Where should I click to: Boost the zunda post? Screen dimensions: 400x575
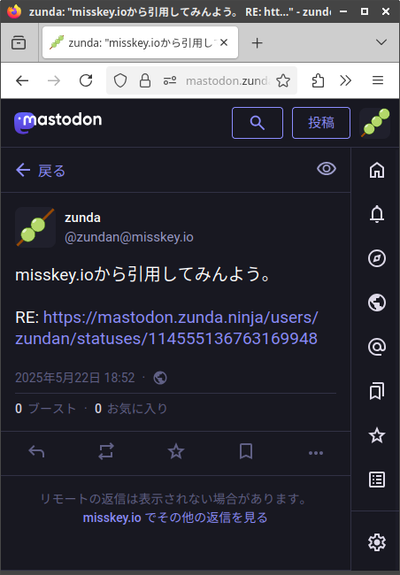coord(106,451)
